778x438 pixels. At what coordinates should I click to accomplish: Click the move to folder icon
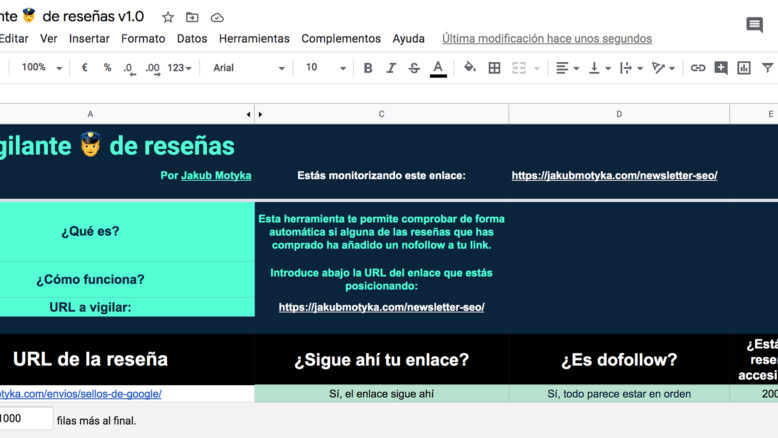(192, 17)
